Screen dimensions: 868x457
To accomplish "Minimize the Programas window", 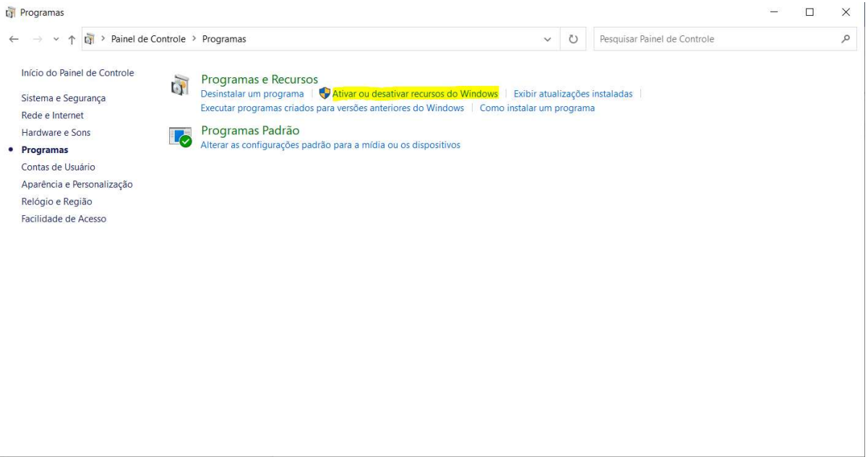I will tap(774, 12).
